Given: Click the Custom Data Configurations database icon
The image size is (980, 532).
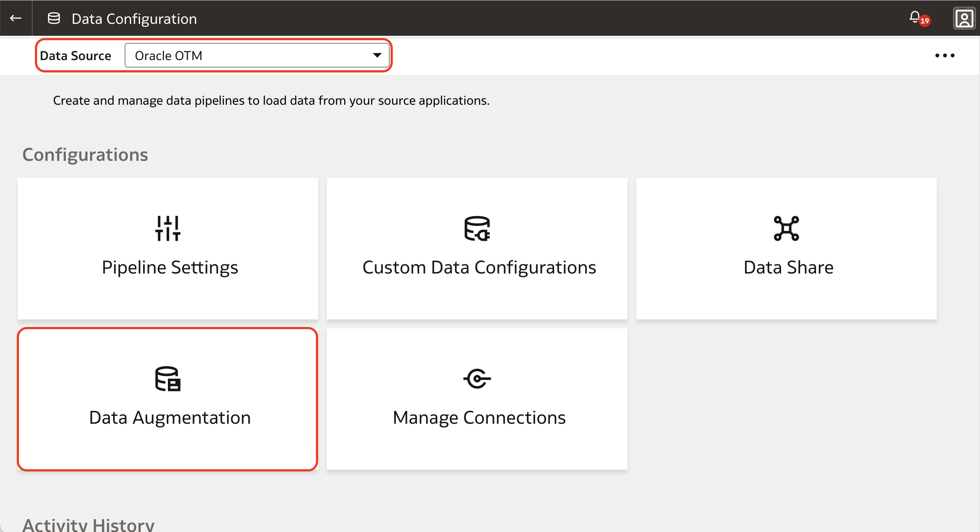Looking at the screenshot, I should [477, 228].
